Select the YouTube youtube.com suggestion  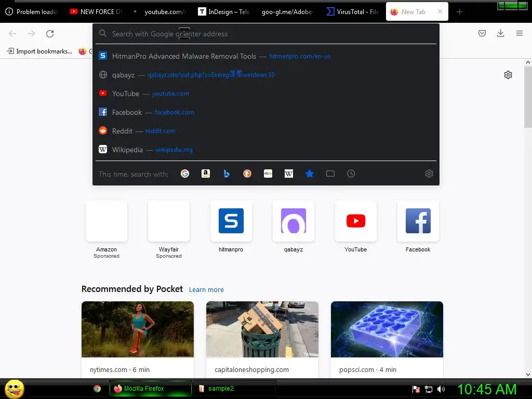click(266, 94)
